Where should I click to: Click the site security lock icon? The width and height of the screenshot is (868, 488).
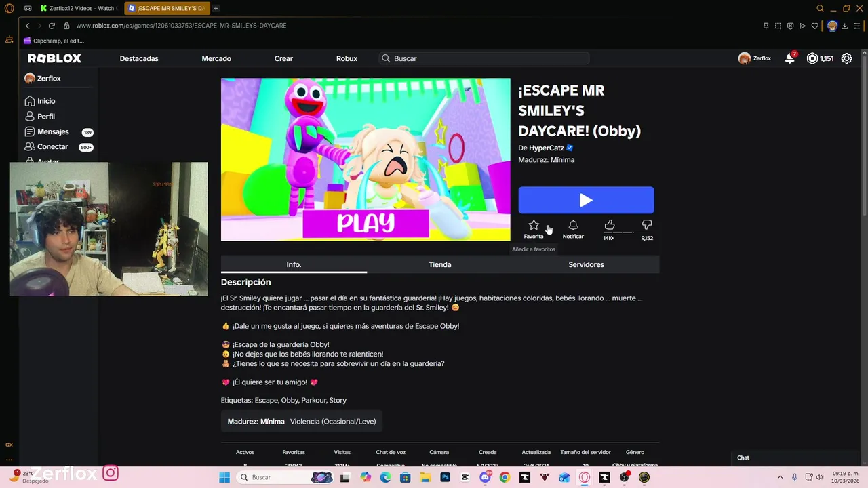point(66,26)
